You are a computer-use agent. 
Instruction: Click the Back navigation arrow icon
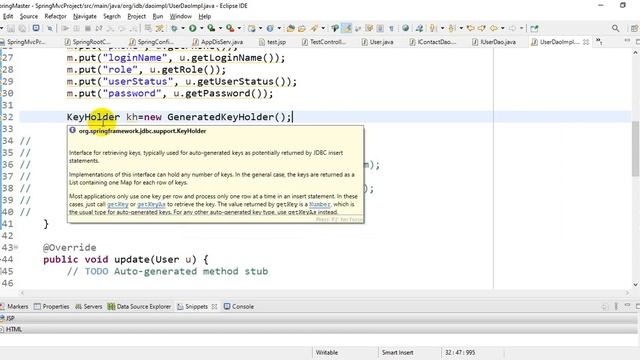tap(493, 29)
